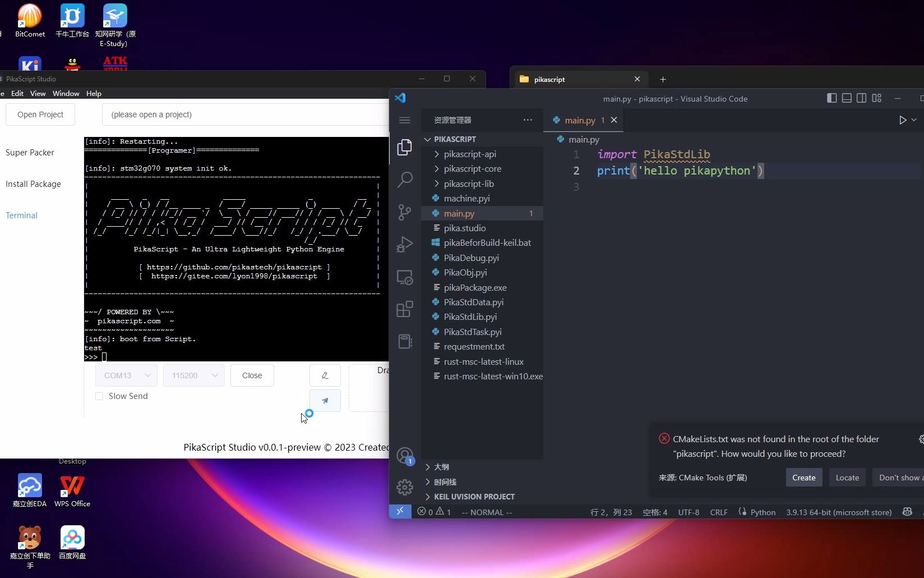Open the Edit menu in PikaScript Studio
924x578 pixels.
tap(17, 93)
